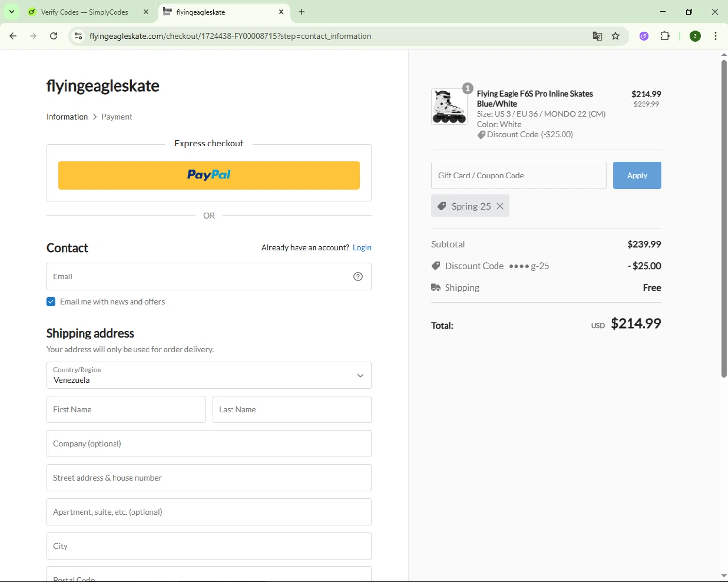Click the scrollbar down arrow
Viewport: 728px width, 582px height.
[x=724, y=576]
